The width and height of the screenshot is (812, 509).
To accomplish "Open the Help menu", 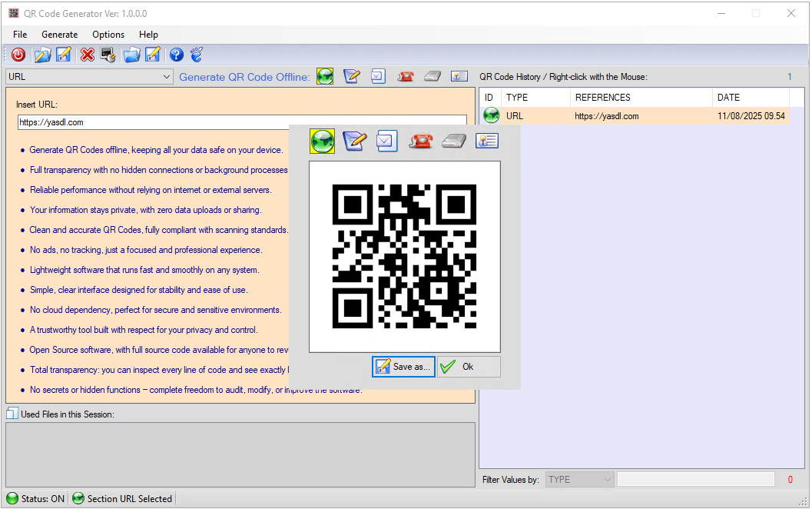I will click(x=148, y=34).
